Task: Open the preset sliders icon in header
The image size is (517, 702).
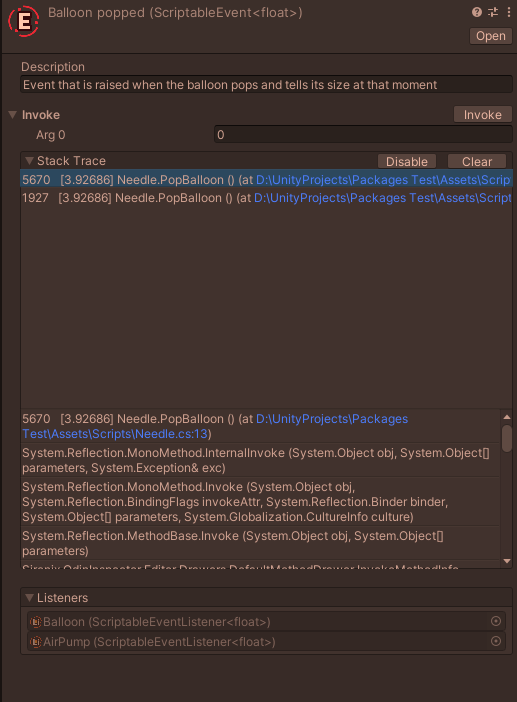Action: coord(493,12)
